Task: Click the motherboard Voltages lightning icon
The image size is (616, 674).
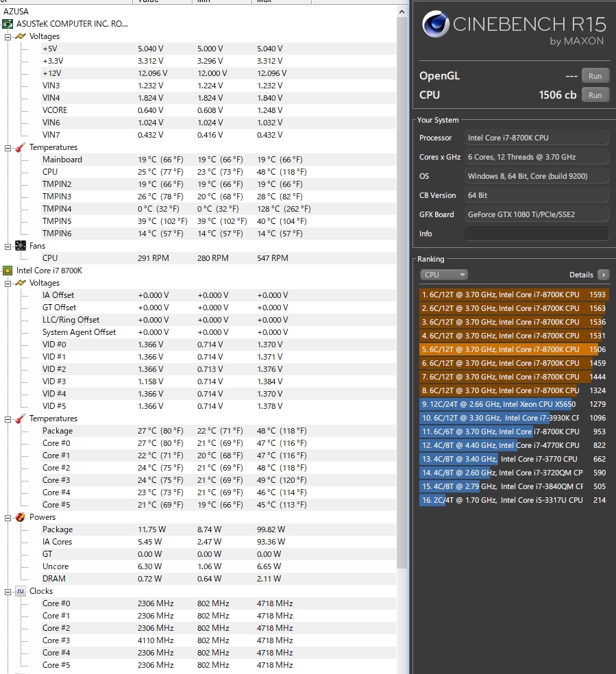Action: [20, 36]
